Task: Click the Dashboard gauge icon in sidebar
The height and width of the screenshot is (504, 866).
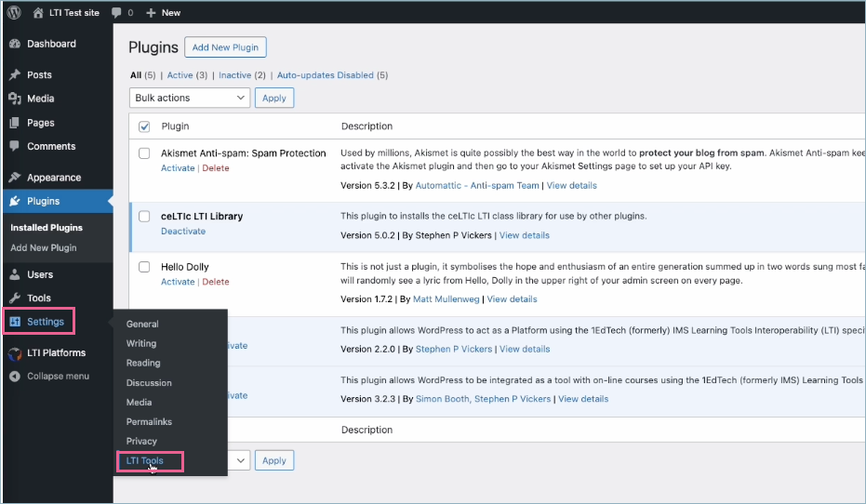Action: [x=14, y=44]
